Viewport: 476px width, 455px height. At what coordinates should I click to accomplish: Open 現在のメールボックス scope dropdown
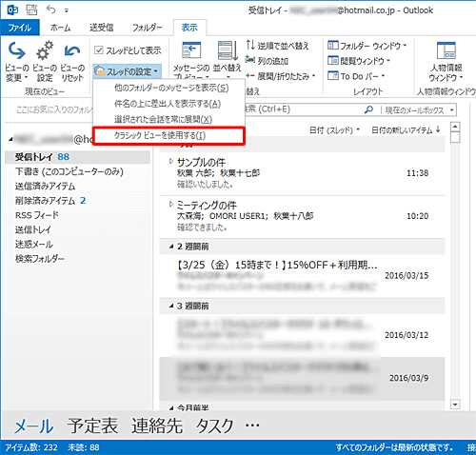[419, 110]
